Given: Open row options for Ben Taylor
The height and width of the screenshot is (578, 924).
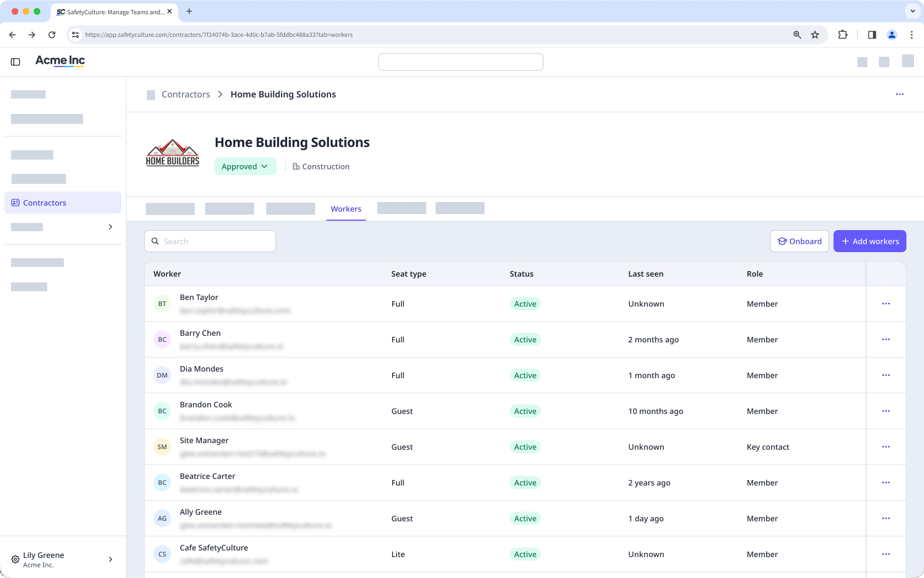Looking at the screenshot, I should pyautogui.click(x=886, y=304).
